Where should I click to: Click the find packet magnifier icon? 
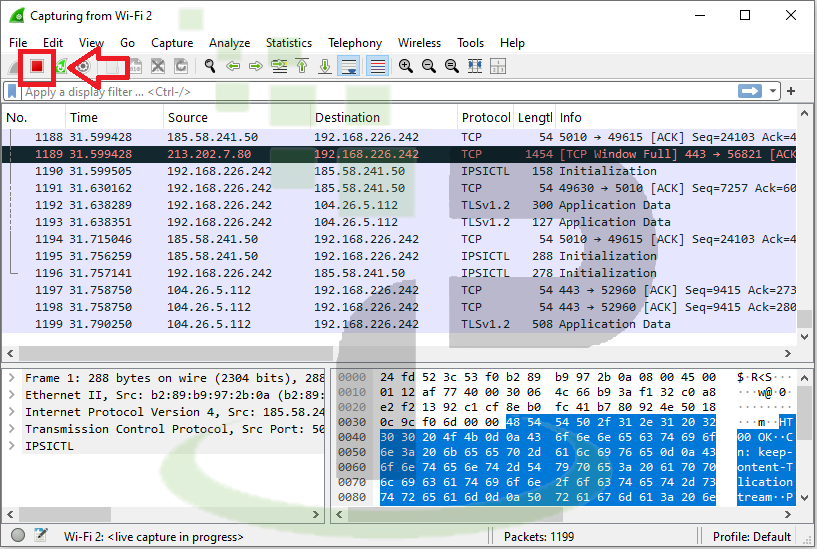pyautogui.click(x=210, y=66)
